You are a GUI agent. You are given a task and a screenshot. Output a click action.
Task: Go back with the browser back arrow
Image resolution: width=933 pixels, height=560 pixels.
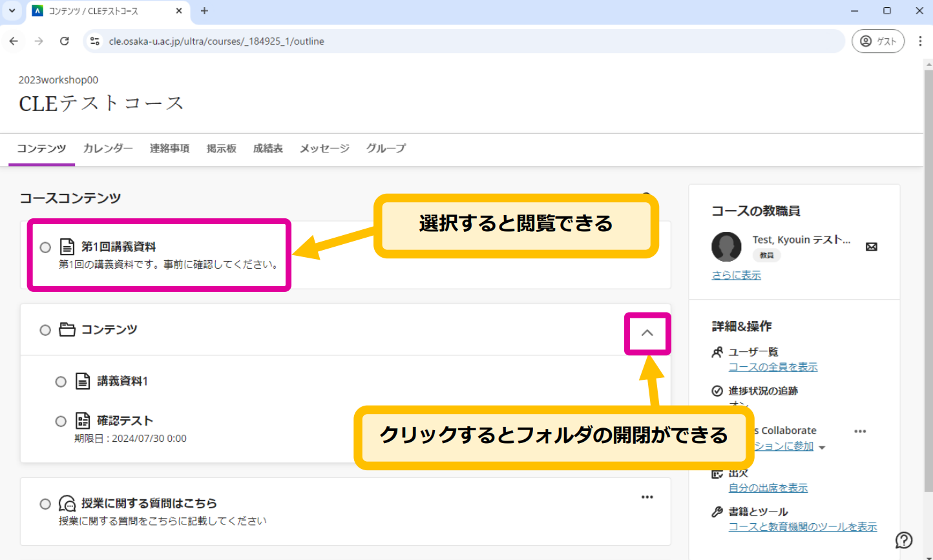coord(14,41)
